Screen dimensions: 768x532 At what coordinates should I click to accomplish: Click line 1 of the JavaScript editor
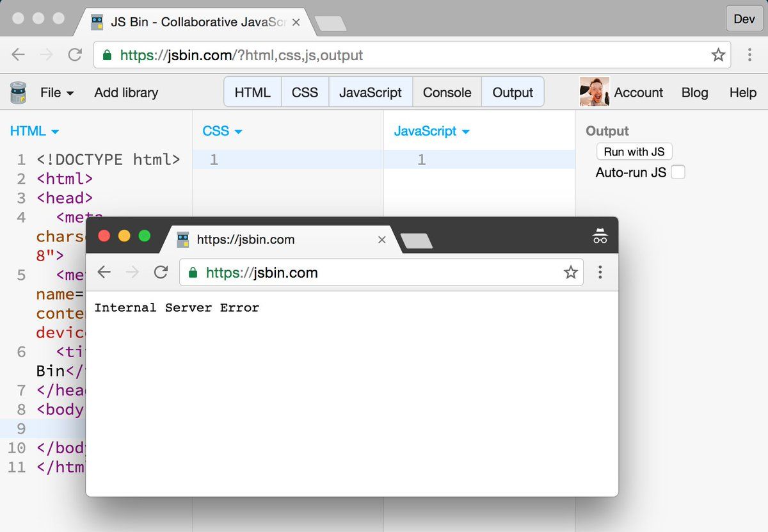tap(479, 159)
